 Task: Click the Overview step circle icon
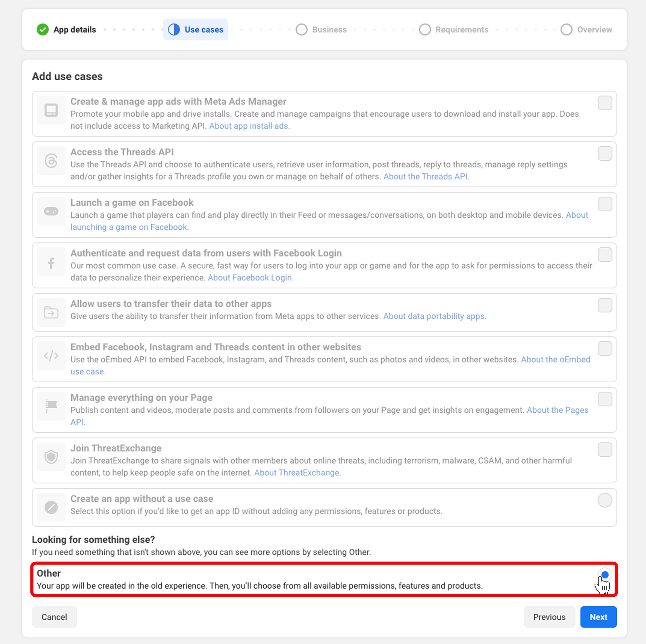(x=566, y=29)
